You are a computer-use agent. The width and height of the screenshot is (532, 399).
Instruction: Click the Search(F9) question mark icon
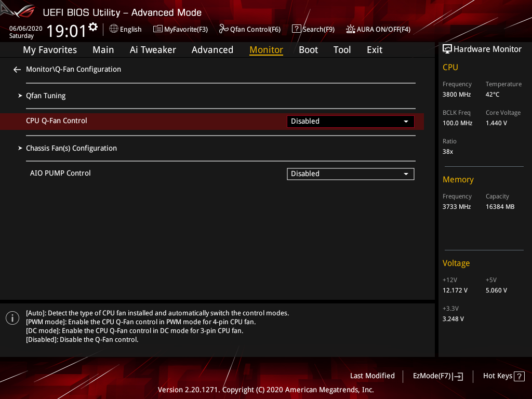[x=296, y=29]
